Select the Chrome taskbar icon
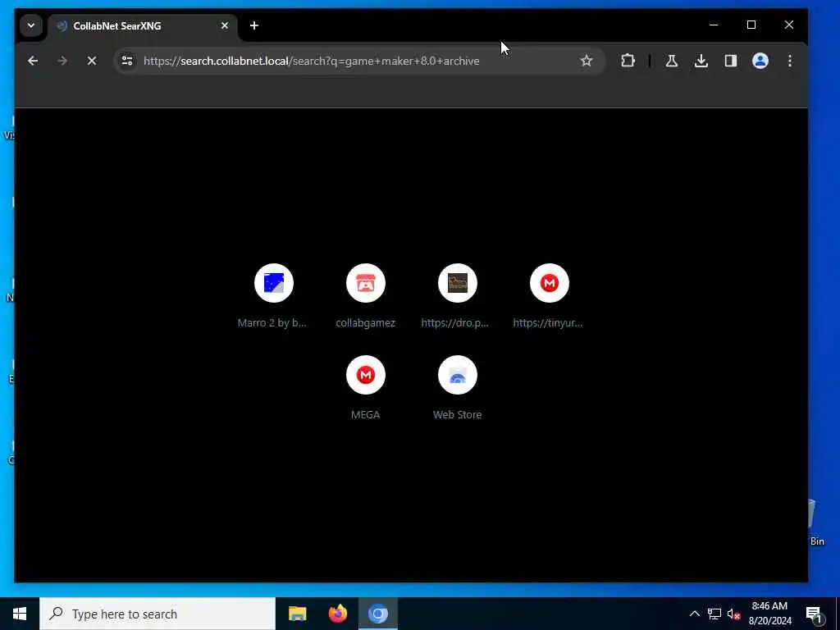 pyautogui.click(x=377, y=614)
